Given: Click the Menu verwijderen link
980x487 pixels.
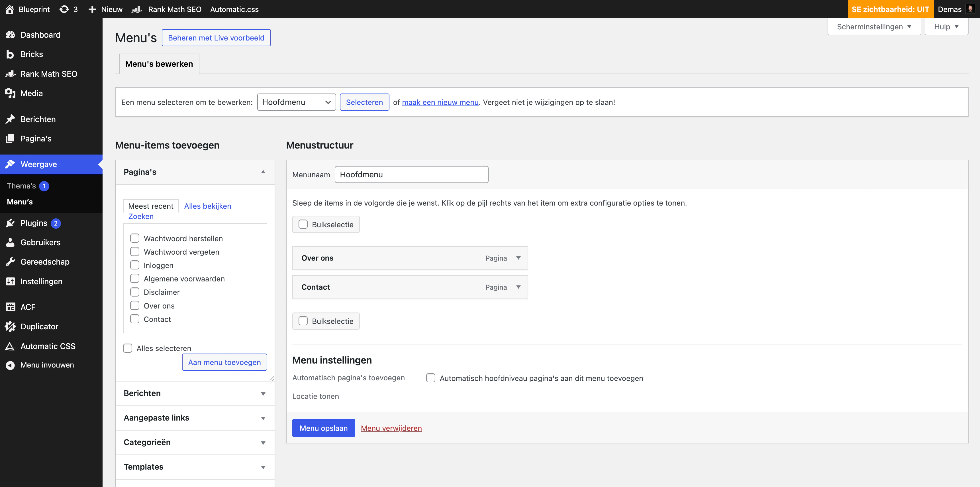Looking at the screenshot, I should click(391, 428).
